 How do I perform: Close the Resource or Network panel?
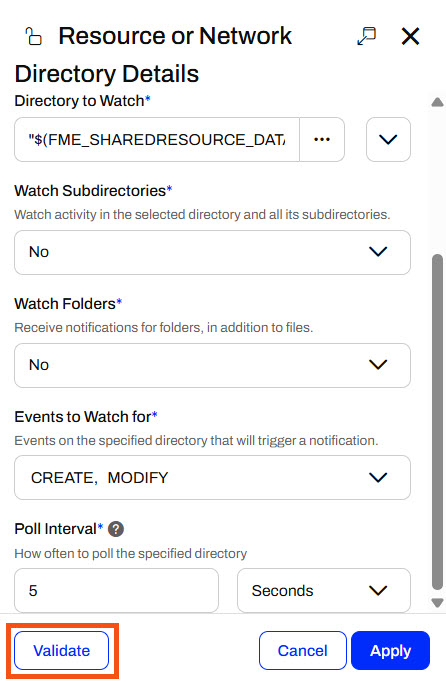click(410, 36)
